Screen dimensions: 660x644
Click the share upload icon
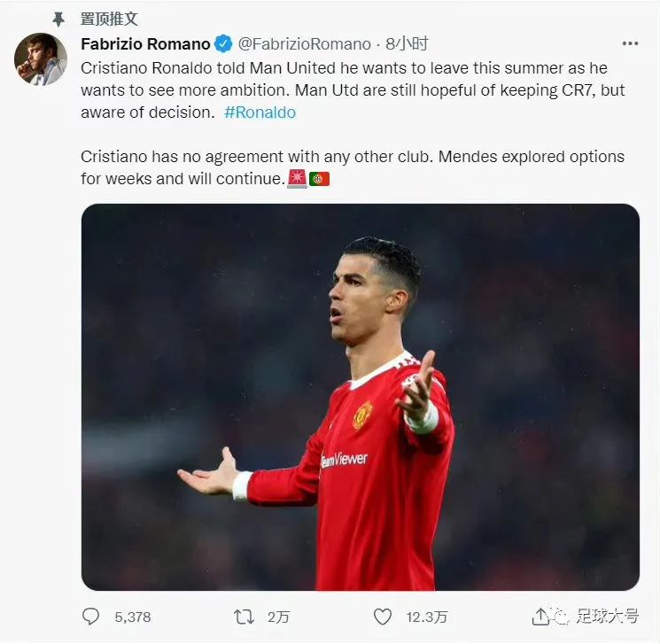(x=540, y=616)
